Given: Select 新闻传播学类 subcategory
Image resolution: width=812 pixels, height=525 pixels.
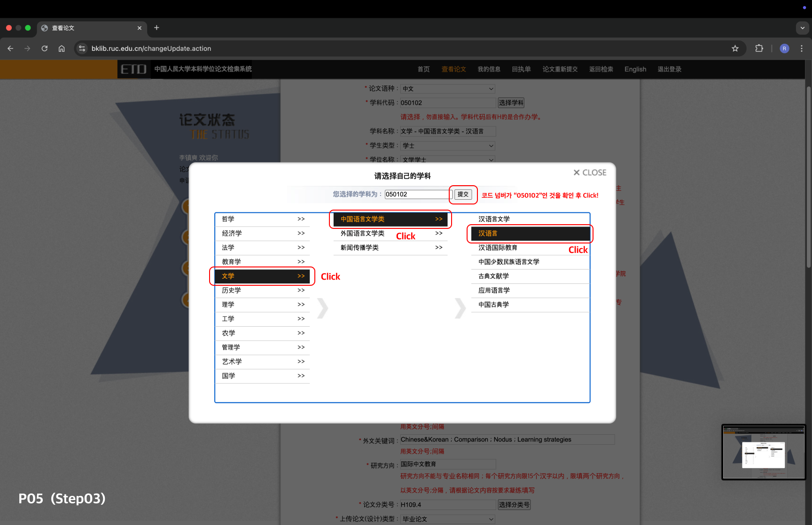Looking at the screenshot, I should 390,248.
